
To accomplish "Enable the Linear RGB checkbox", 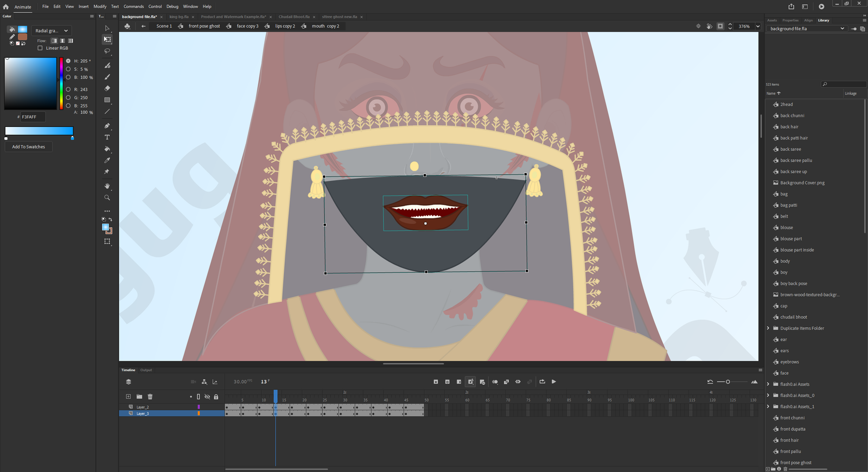I will pyautogui.click(x=40, y=48).
